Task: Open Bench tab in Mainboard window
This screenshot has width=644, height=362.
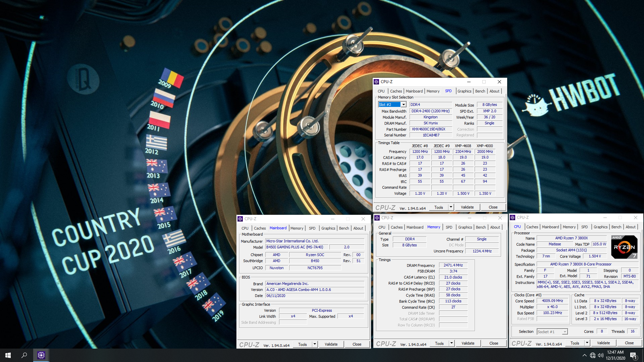Action: (344, 228)
